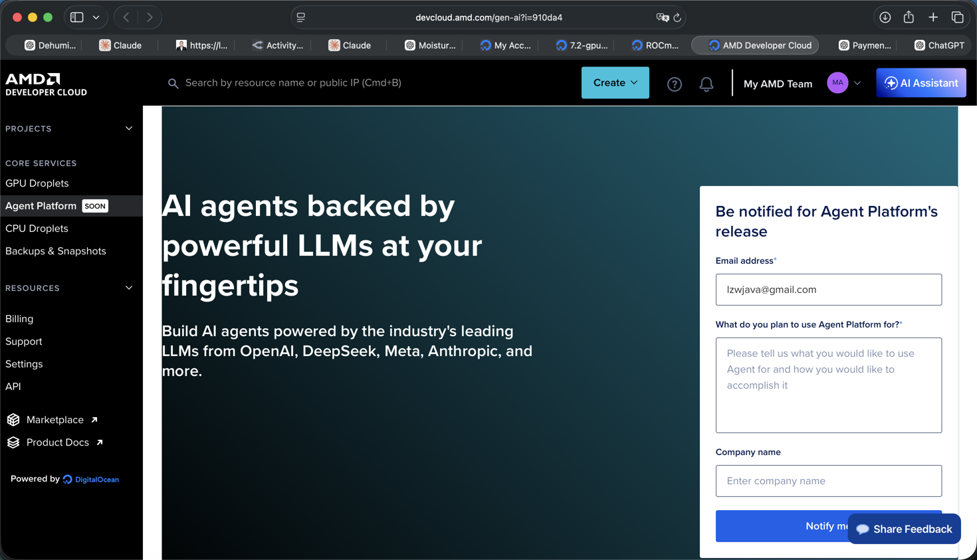Go to the Billing page
The image size is (977, 560).
coord(19,319)
